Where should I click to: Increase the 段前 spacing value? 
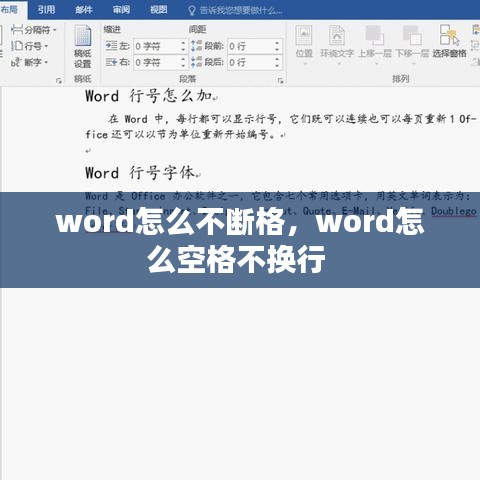click(x=277, y=42)
